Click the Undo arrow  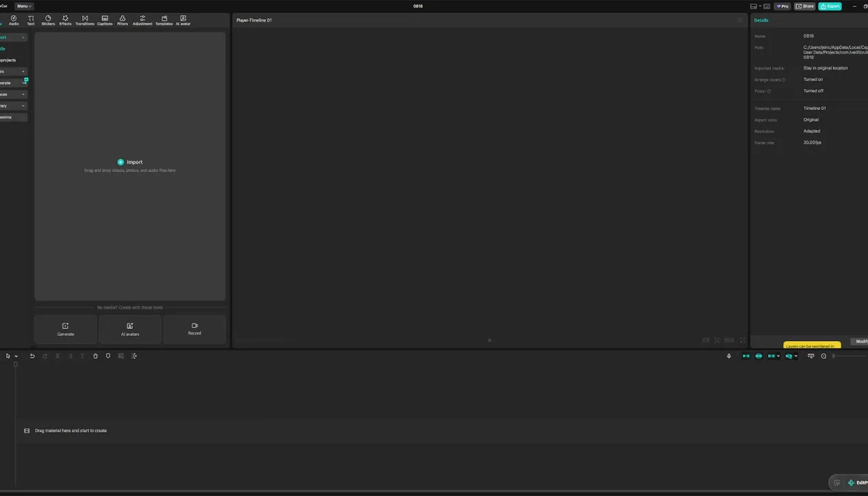[32, 356]
